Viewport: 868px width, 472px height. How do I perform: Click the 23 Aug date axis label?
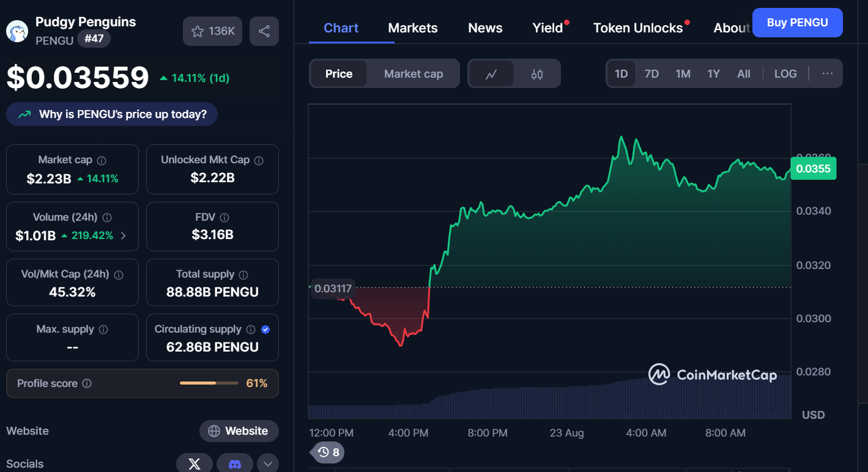click(567, 433)
